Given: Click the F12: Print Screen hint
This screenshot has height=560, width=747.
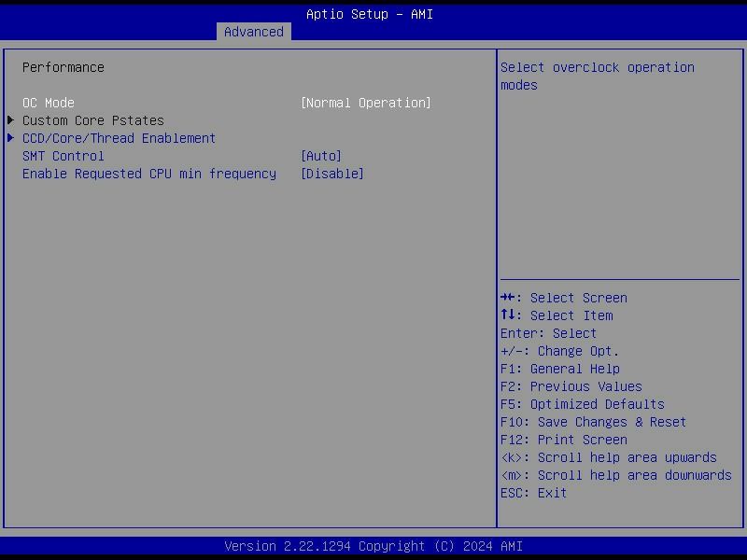Looking at the screenshot, I should (564, 440).
